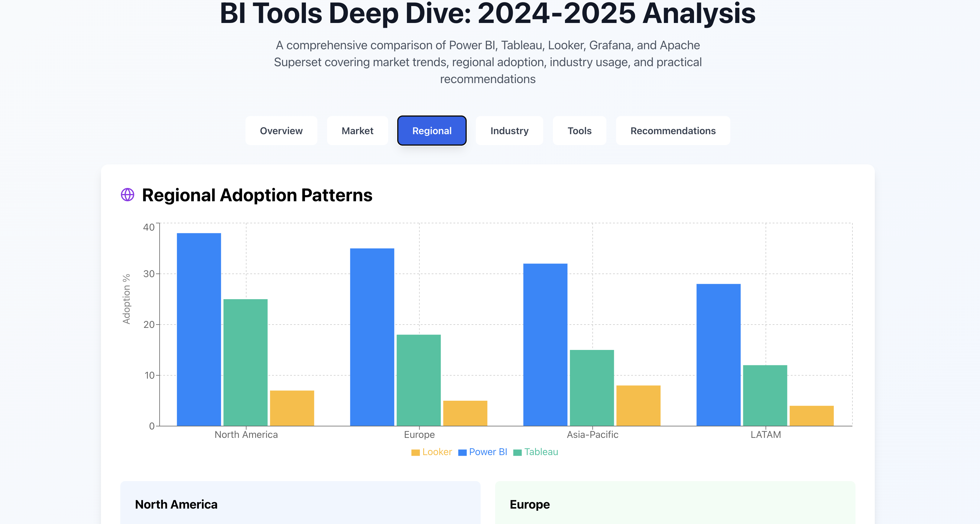Click the globe icon beside Regional Adoption Patterns
This screenshot has width=980, height=524.
pyautogui.click(x=128, y=195)
